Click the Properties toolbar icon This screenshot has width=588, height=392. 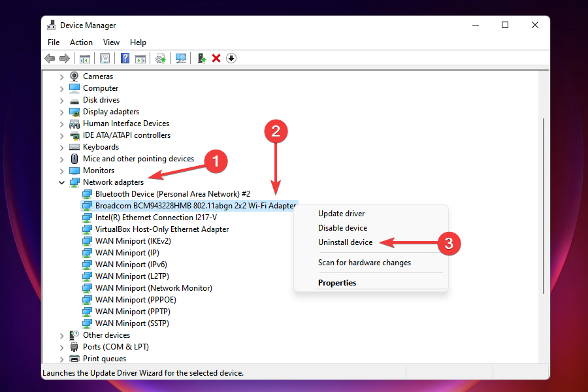105,58
